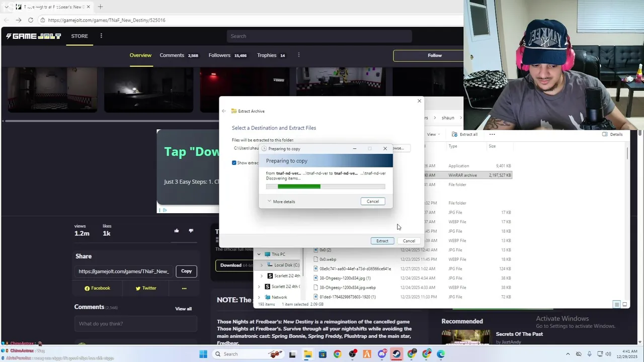Open a new browser tab

(100, 7)
